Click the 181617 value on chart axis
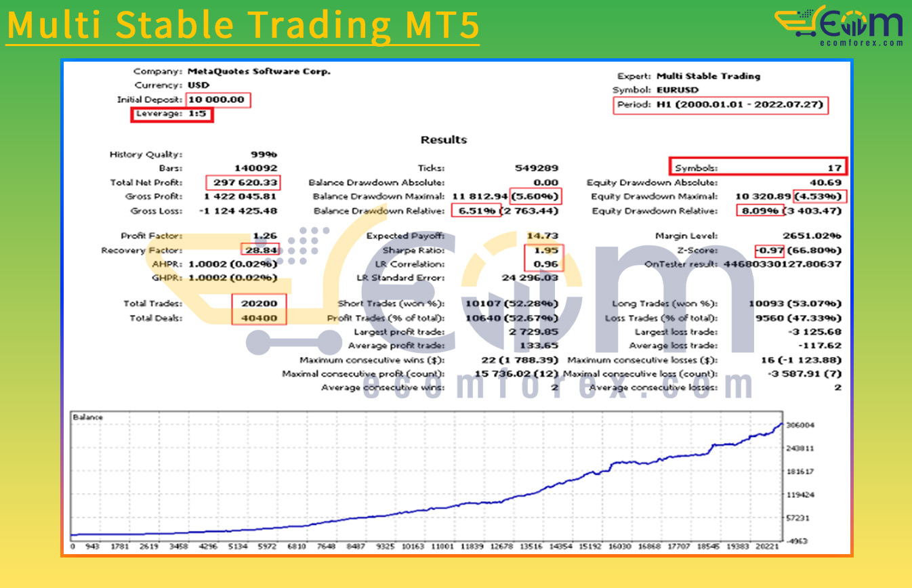Viewport: 912px width, 588px height. (x=799, y=471)
